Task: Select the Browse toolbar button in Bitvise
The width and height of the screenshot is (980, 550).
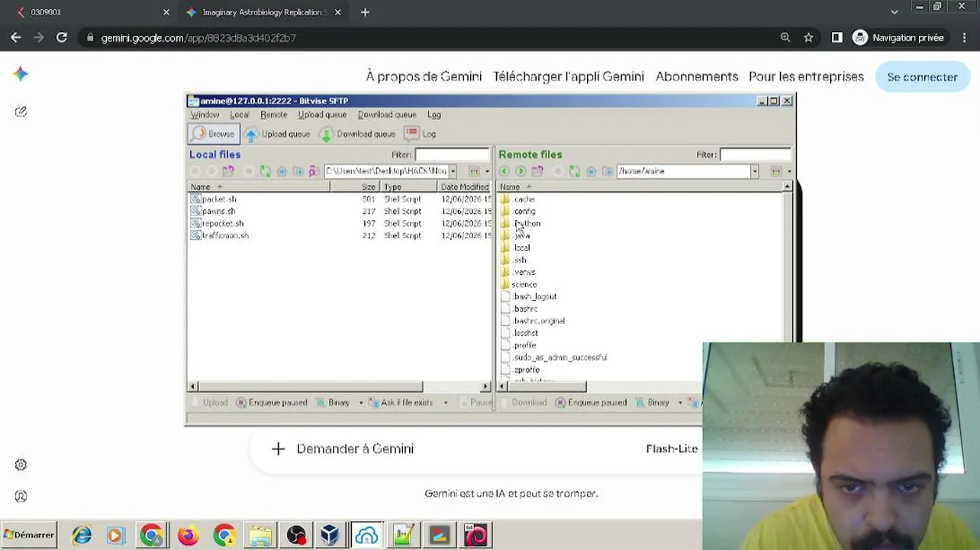Action: (213, 134)
